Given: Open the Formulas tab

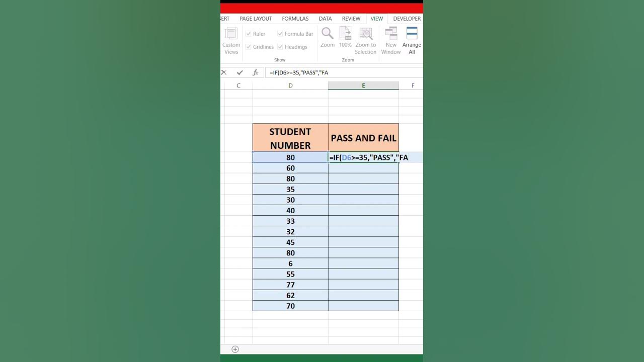Looking at the screenshot, I should pos(295,19).
